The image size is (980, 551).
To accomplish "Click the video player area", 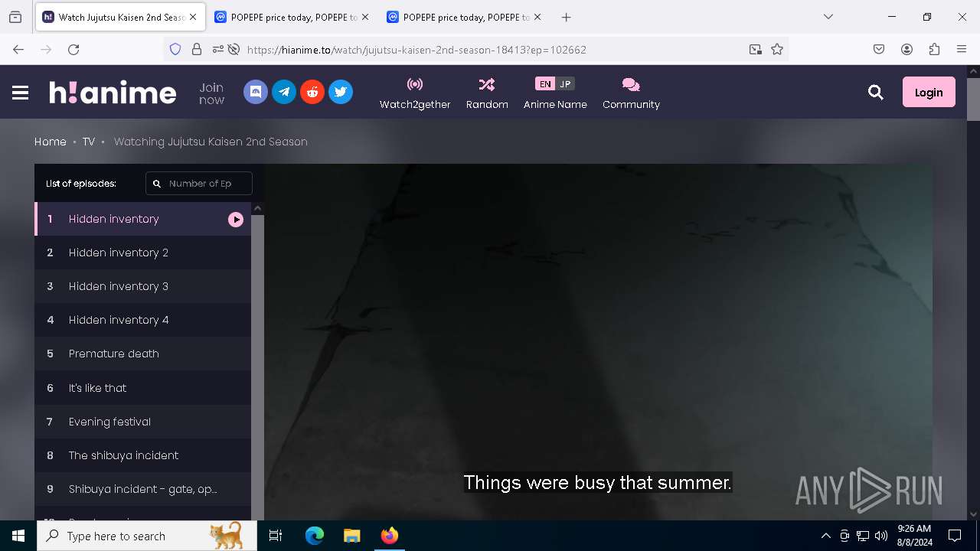I will pyautogui.click(x=599, y=342).
